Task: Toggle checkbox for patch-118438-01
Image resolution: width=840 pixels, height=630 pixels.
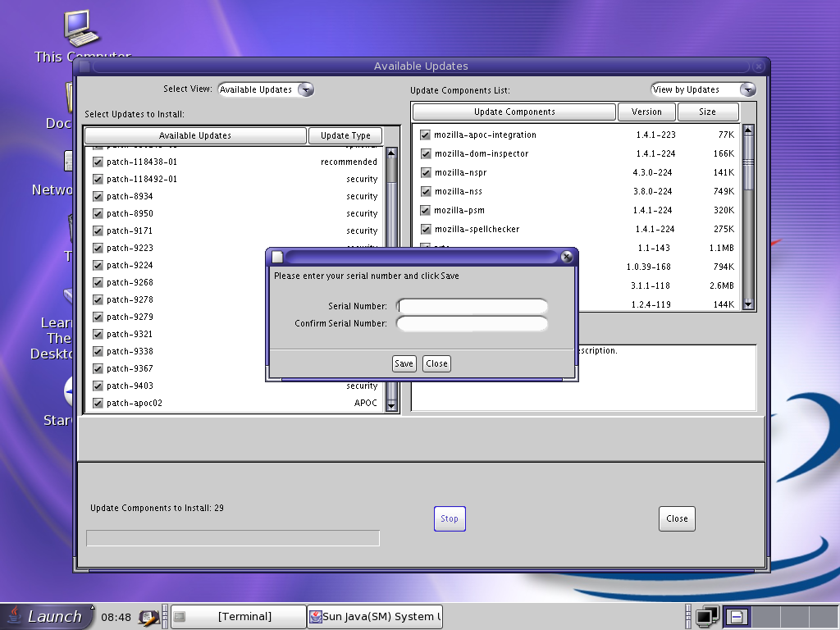Action: tap(98, 162)
